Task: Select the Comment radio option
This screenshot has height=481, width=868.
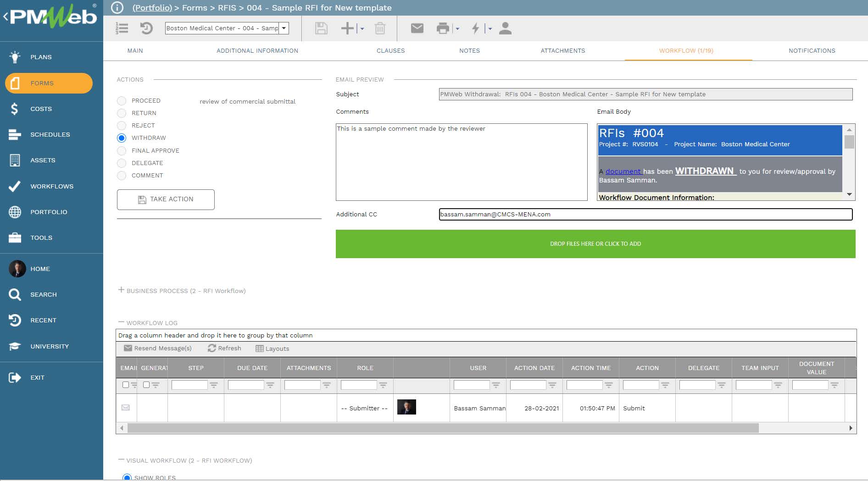Action: pos(122,176)
